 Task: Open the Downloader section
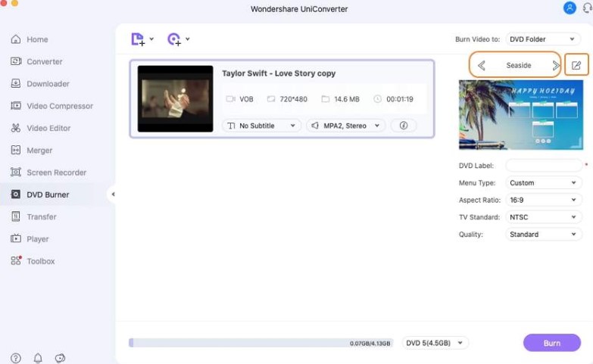pos(48,84)
